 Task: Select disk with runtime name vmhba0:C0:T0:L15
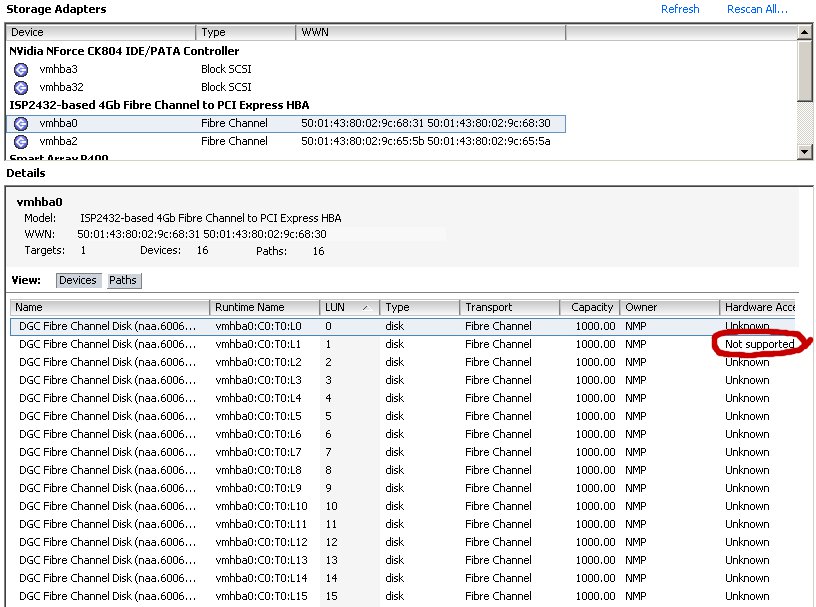point(402,596)
